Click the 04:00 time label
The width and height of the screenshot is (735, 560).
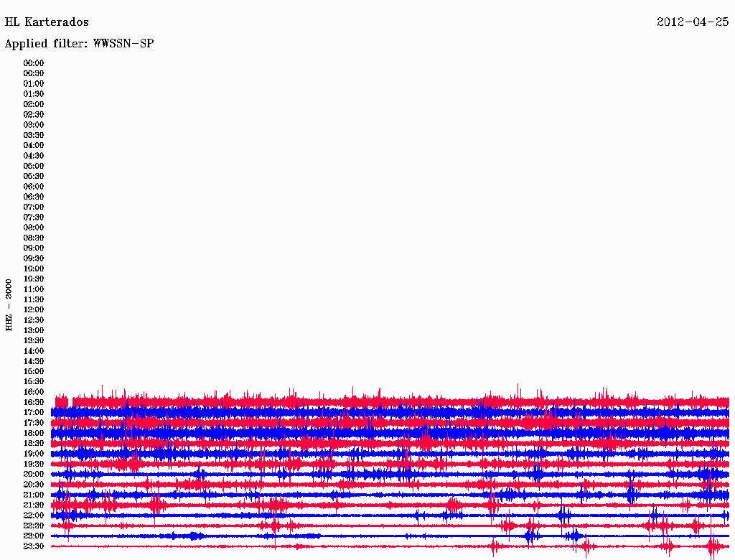[x=33, y=146]
